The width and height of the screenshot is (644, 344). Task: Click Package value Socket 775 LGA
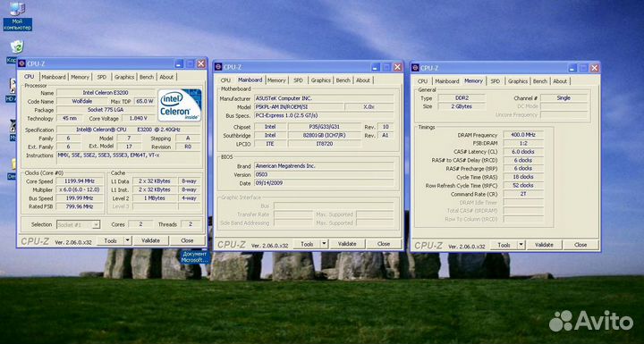106,110
